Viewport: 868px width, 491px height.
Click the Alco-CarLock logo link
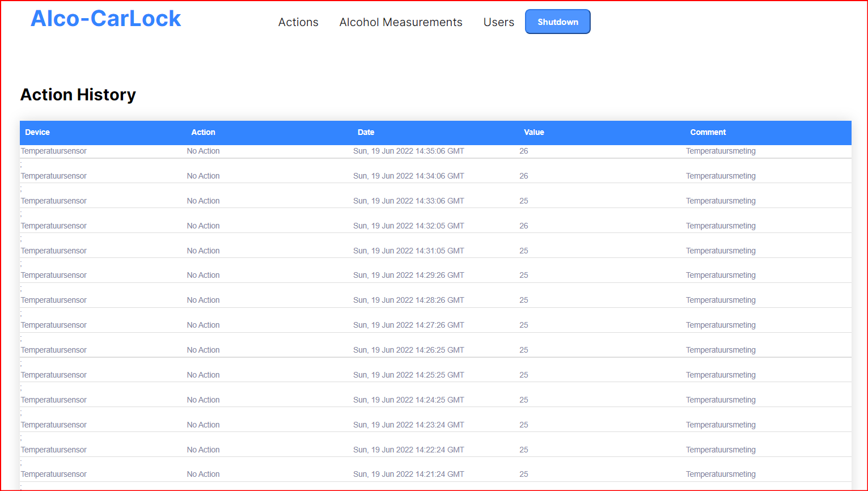(x=105, y=19)
